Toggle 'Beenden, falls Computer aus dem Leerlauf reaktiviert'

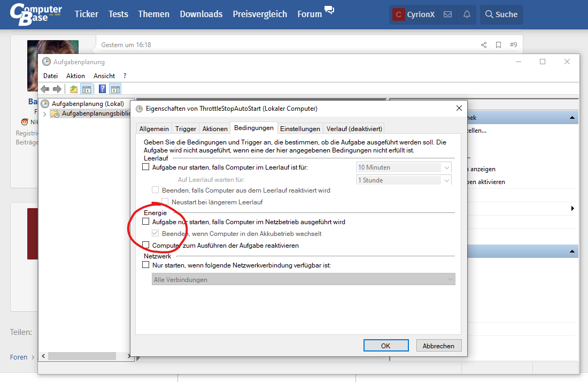[155, 190]
